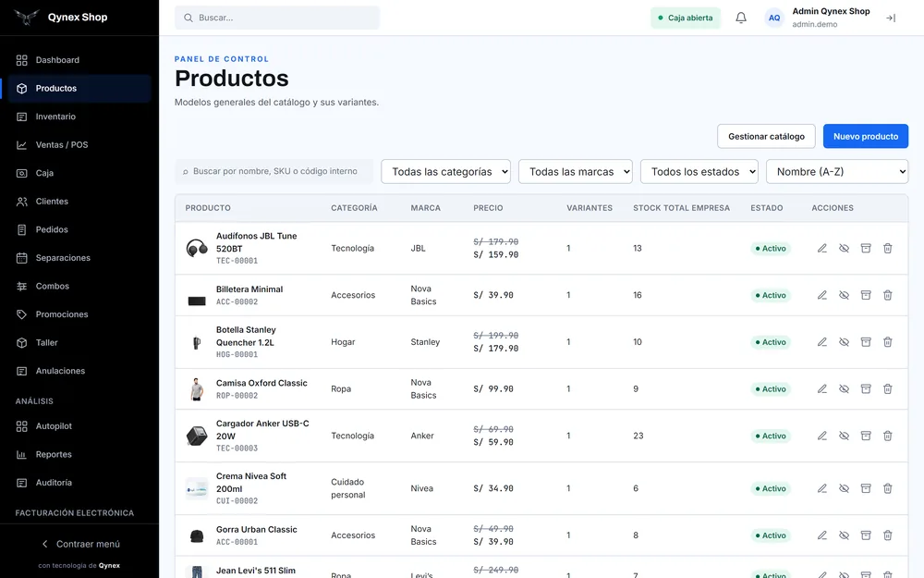The image size is (924, 578).
Task: Open Separaciones in sidebar
Action: pyautogui.click(x=79, y=258)
